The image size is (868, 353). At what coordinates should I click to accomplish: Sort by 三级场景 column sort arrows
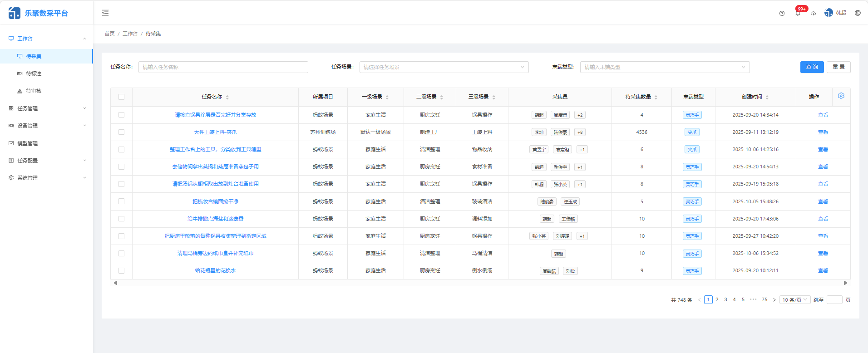click(494, 97)
